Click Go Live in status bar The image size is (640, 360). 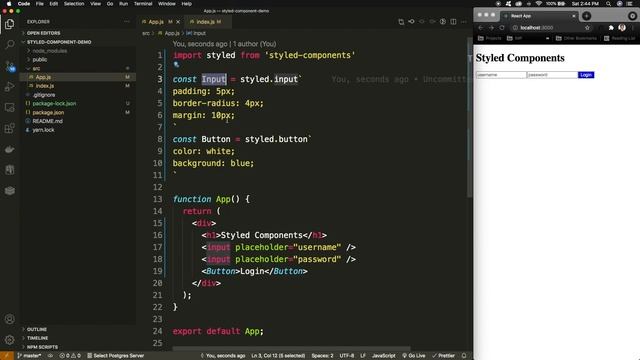pyautogui.click(x=413, y=356)
